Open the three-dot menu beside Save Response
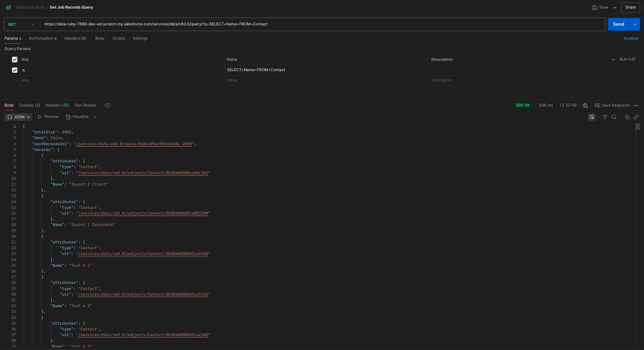Viewport: 644px width, 350px height. click(636, 105)
